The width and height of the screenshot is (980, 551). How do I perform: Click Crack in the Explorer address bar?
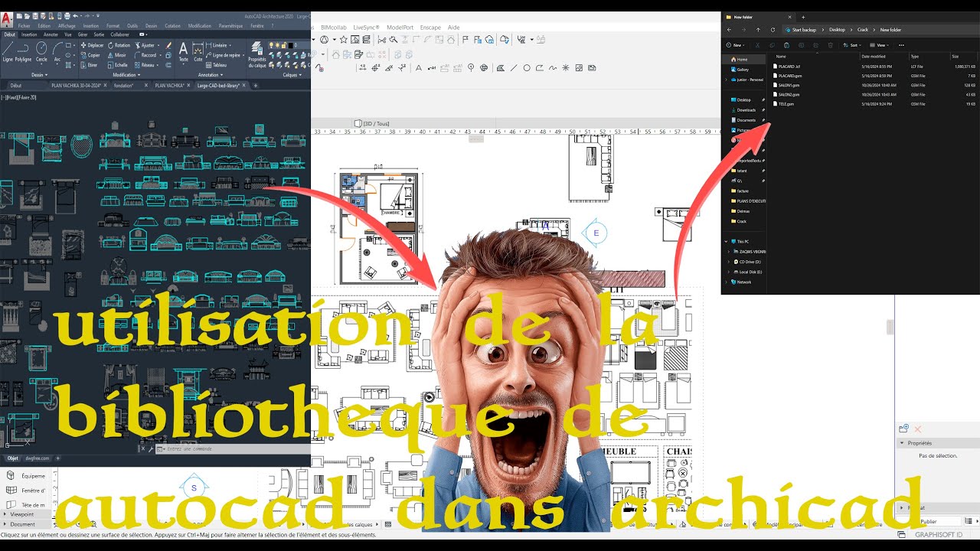(x=862, y=30)
